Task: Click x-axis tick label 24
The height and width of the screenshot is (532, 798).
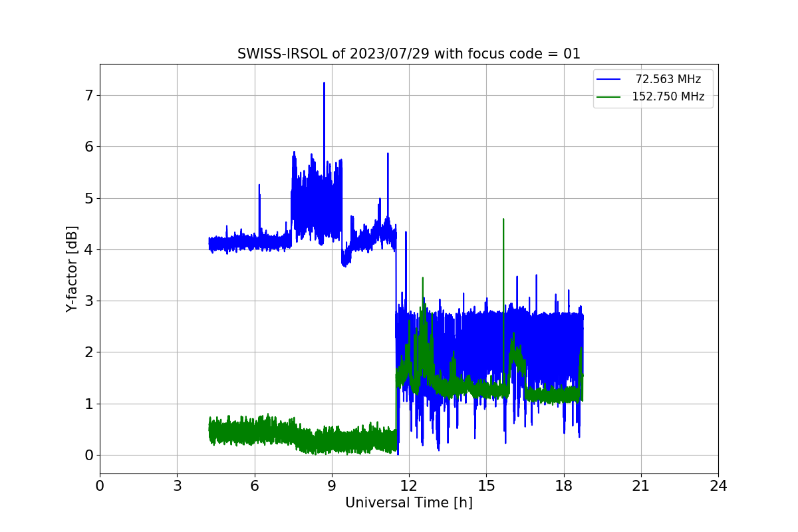Action: tap(718, 486)
